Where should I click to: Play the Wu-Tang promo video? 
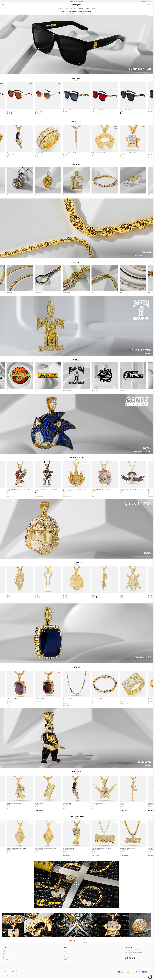[x=76, y=885]
